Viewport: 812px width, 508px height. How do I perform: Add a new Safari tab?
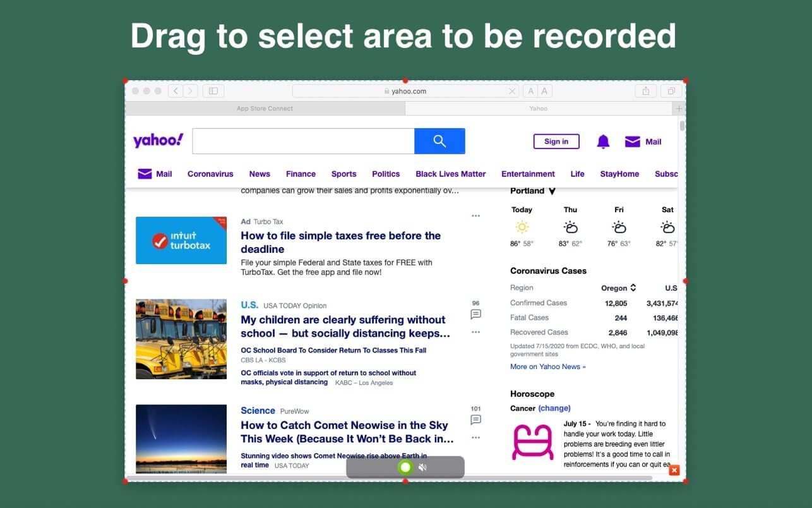[679, 109]
